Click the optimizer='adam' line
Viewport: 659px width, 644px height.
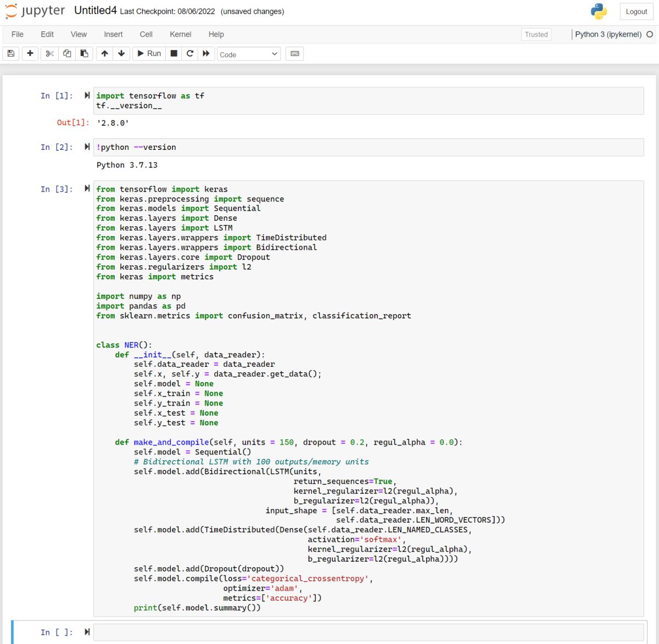pos(263,588)
